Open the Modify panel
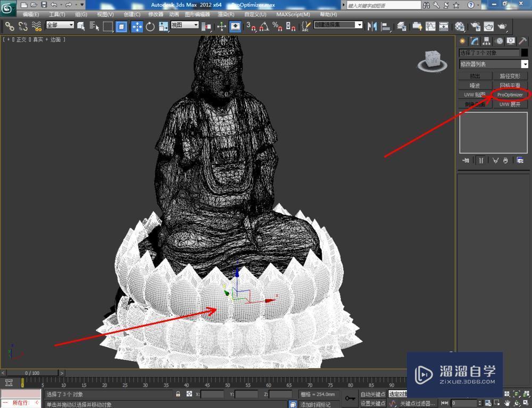Image resolution: width=532 pixels, height=408 pixels. pos(474,41)
